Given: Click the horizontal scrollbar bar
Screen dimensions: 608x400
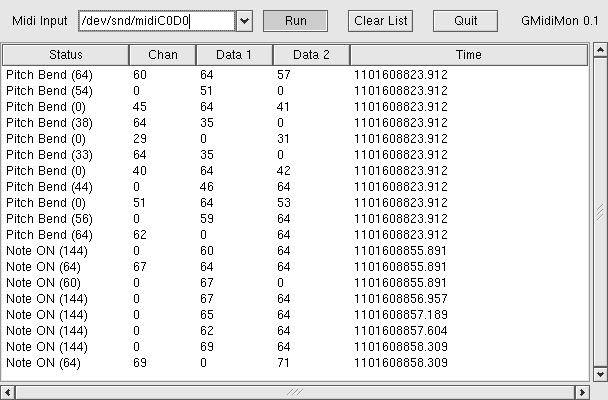Looking at the screenshot, I should tap(295, 391).
